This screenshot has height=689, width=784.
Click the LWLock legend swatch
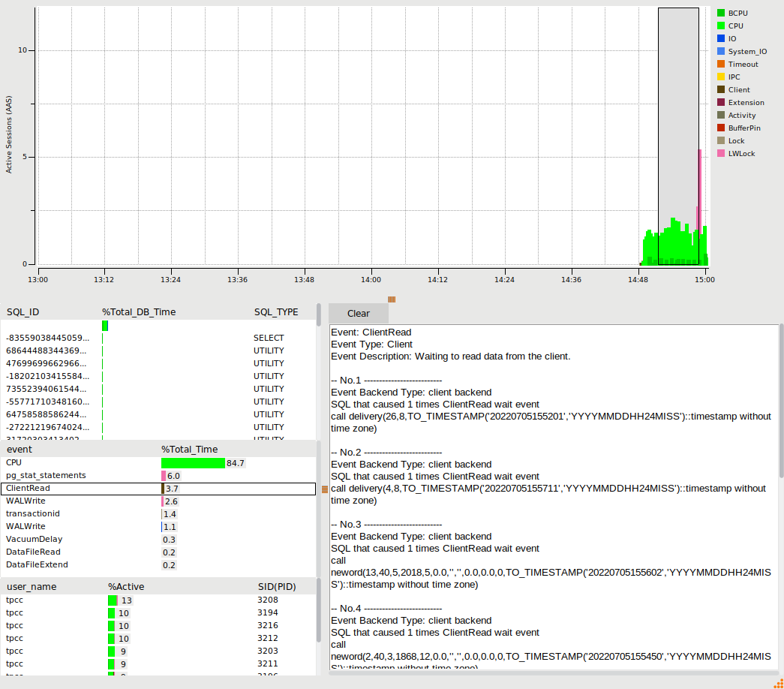(x=720, y=153)
